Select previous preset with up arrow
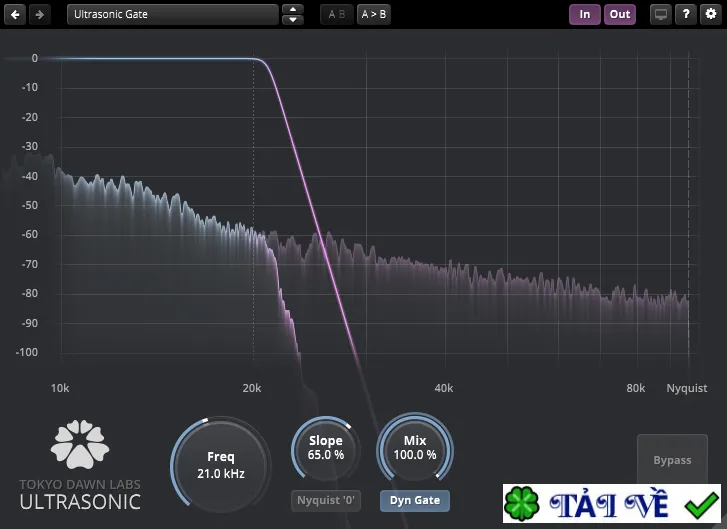727x529 pixels. [x=293, y=9]
